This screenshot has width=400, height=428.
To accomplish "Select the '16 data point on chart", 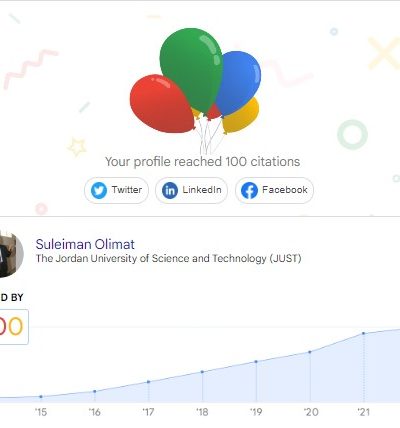I will [95, 391].
